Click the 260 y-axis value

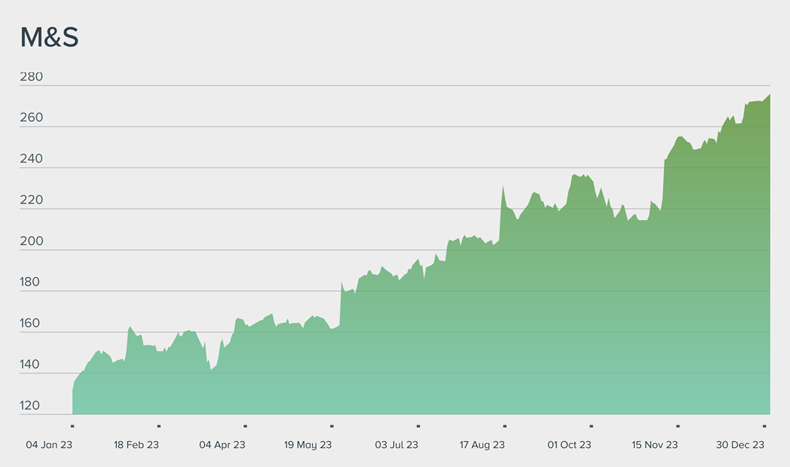pyautogui.click(x=32, y=118)
